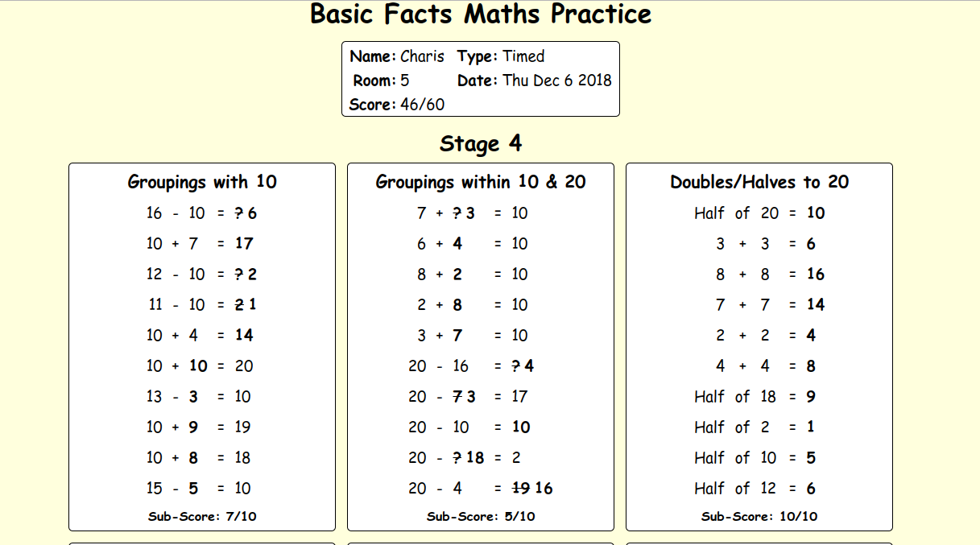Select the Stage 4 heading
This screenshot has height=545, width=980.
click(481, 144)
